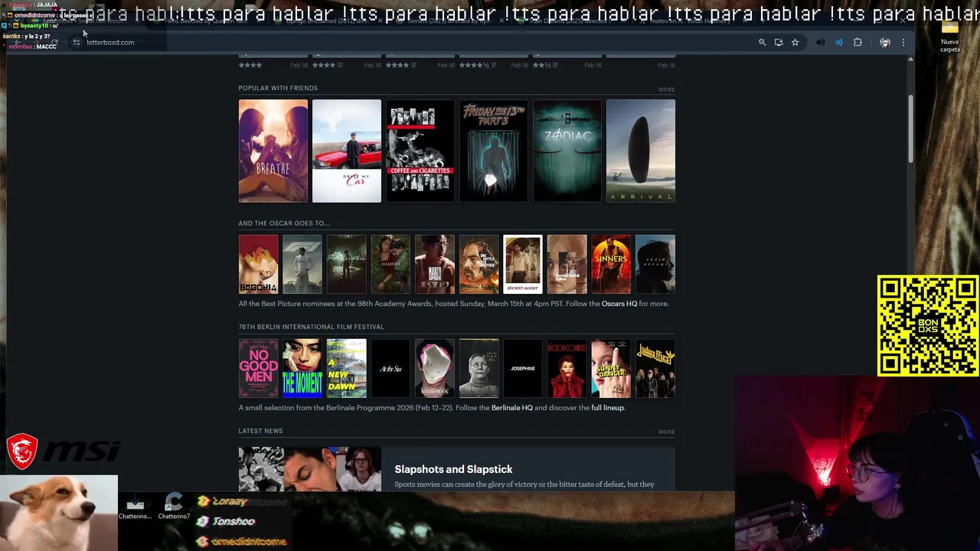Open A New Dawn poster
This screenshot has height=551, width=980.
(346, 368)
